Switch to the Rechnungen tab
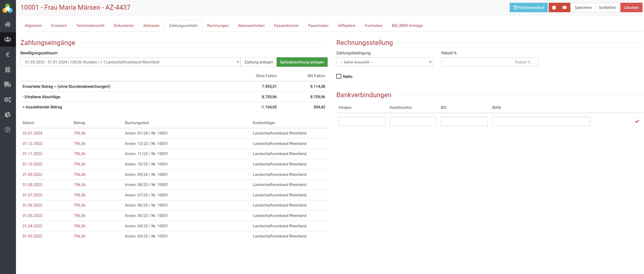The height and width of the screenshot is (274, 644). 218,26
